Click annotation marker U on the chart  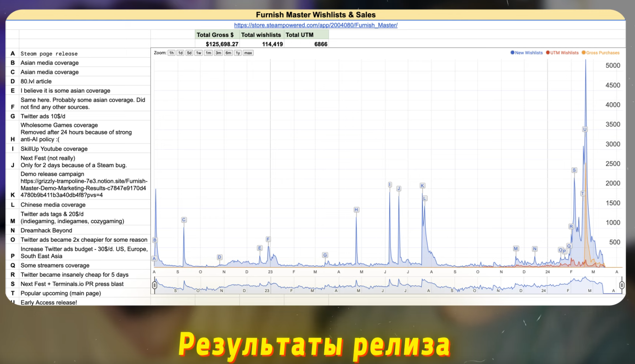pos(585,129)
